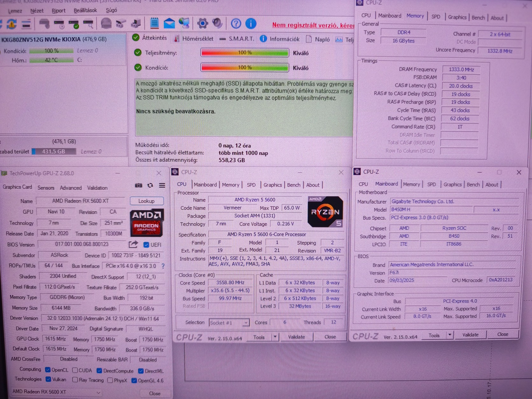Click the disk with magnifier toolbar icon
The width and height of the screenshot is (532, 399).
(x=88, y=24)
